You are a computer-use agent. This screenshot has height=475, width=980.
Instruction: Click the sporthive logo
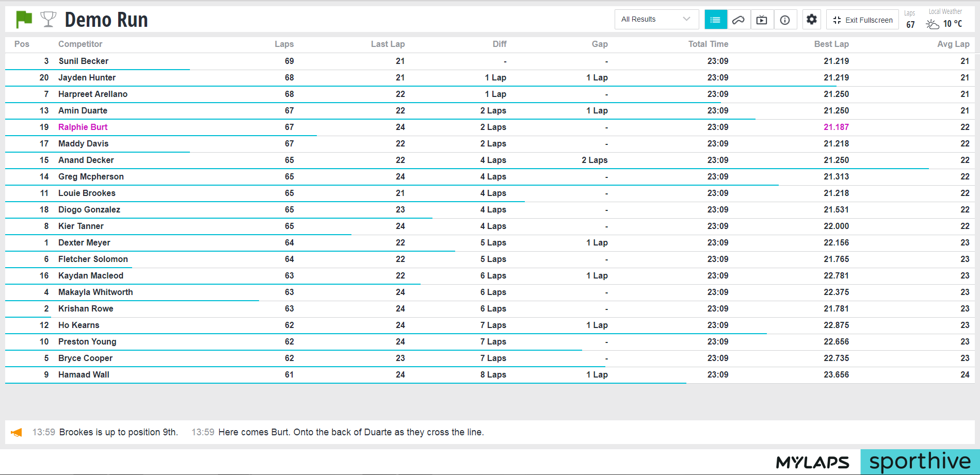(920, 462)
